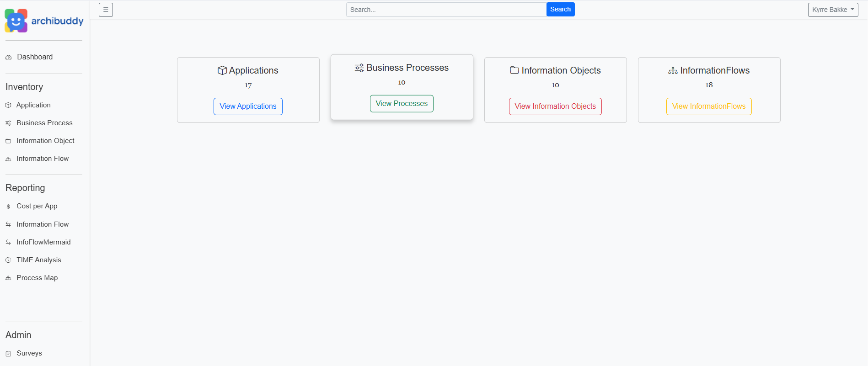Screen dimensions: 868x366
Task: Click the Process Map diagram icon
Action: pos(8,278)
